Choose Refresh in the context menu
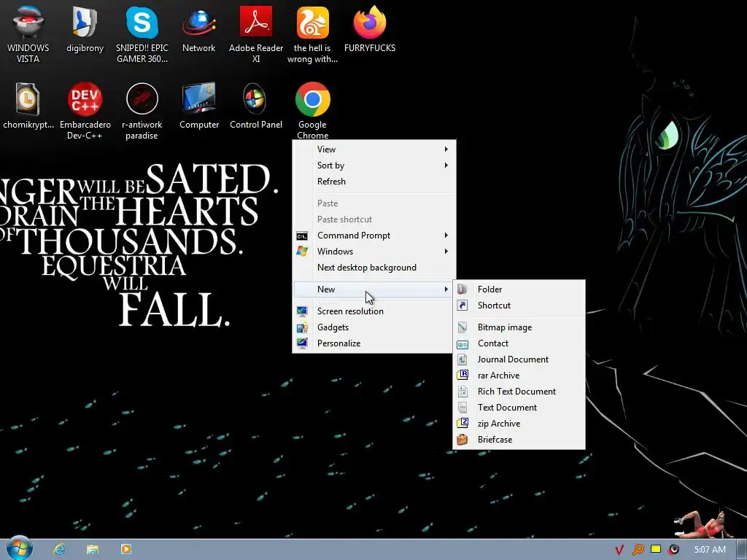Screen dimensions: 747x560 click(x=374, y=182)
